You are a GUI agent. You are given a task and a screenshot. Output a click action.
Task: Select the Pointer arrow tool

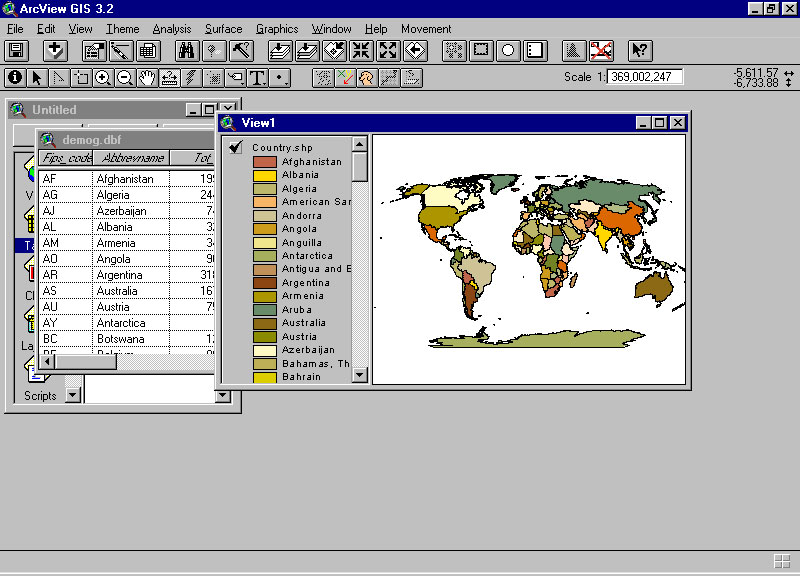pos(37,77)
